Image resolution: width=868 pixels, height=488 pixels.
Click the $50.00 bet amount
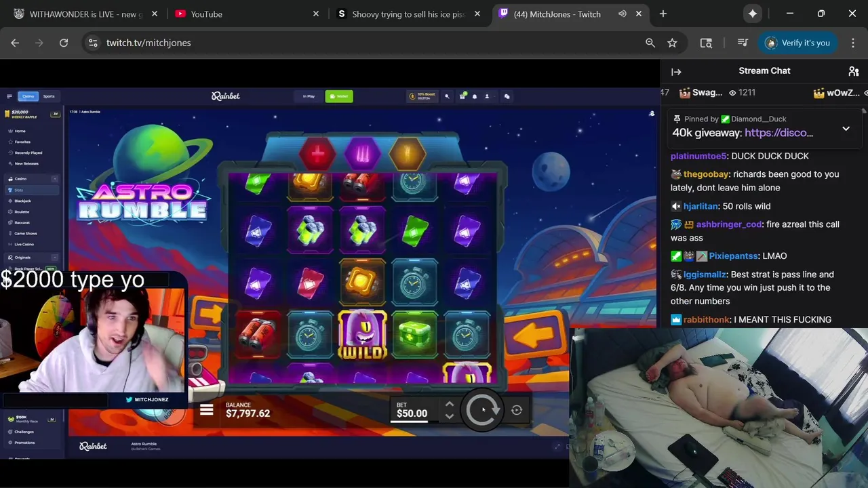tap(412, 413)
